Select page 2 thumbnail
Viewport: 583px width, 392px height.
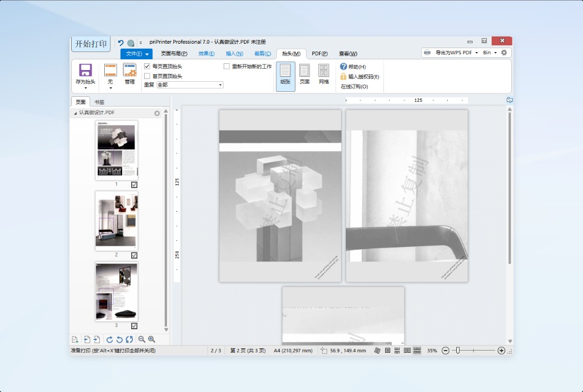coord(117,221)
